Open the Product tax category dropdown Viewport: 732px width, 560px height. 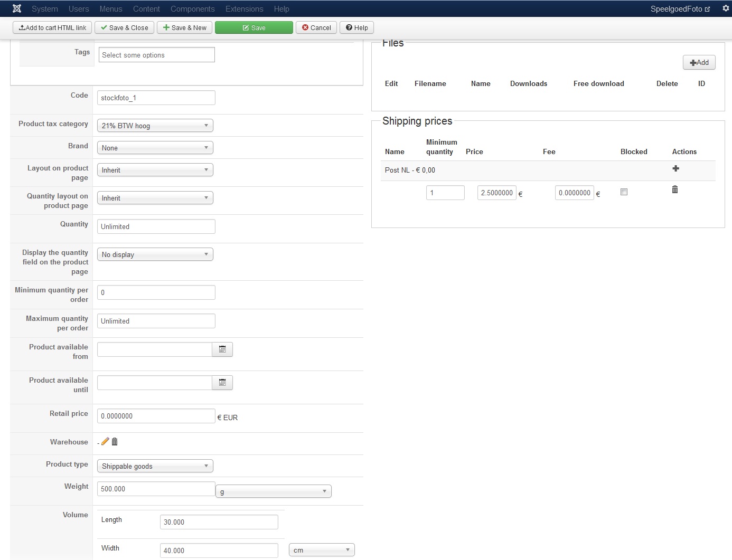point(155,126)
